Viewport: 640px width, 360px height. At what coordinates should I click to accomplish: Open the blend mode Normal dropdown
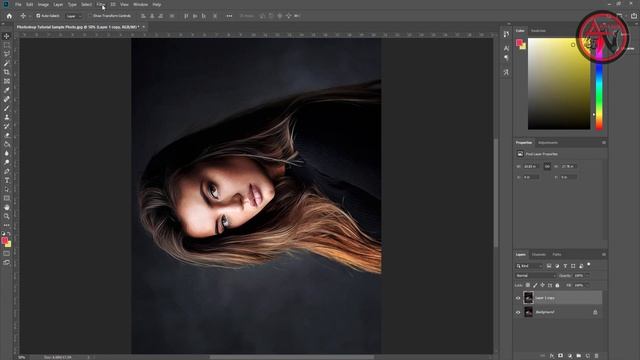(536, 276)
